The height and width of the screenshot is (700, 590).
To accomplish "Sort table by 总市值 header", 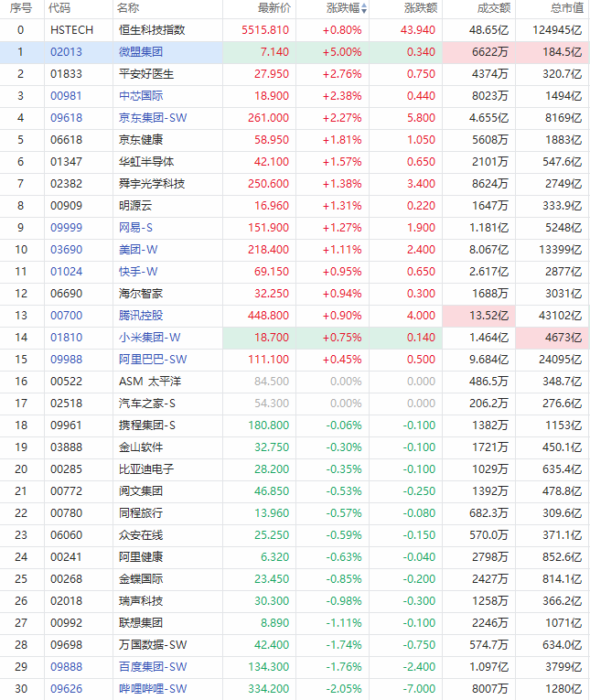I will [x=567, y=8].
